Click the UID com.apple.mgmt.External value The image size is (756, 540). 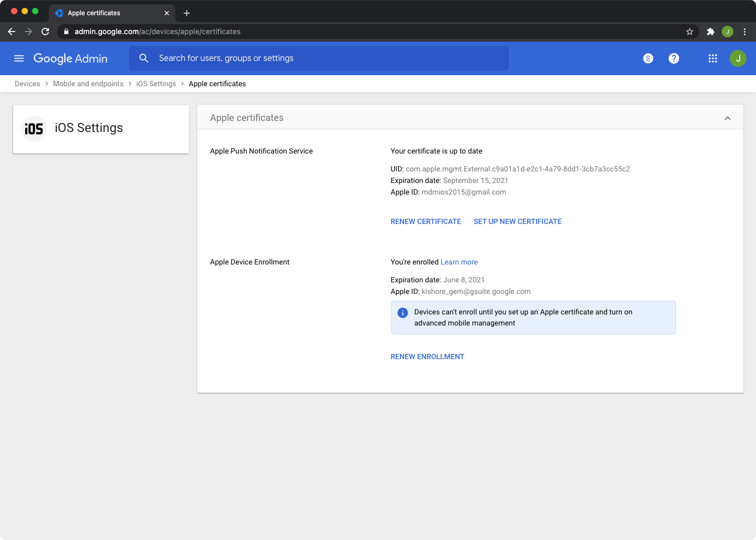[x=518, y=169]
